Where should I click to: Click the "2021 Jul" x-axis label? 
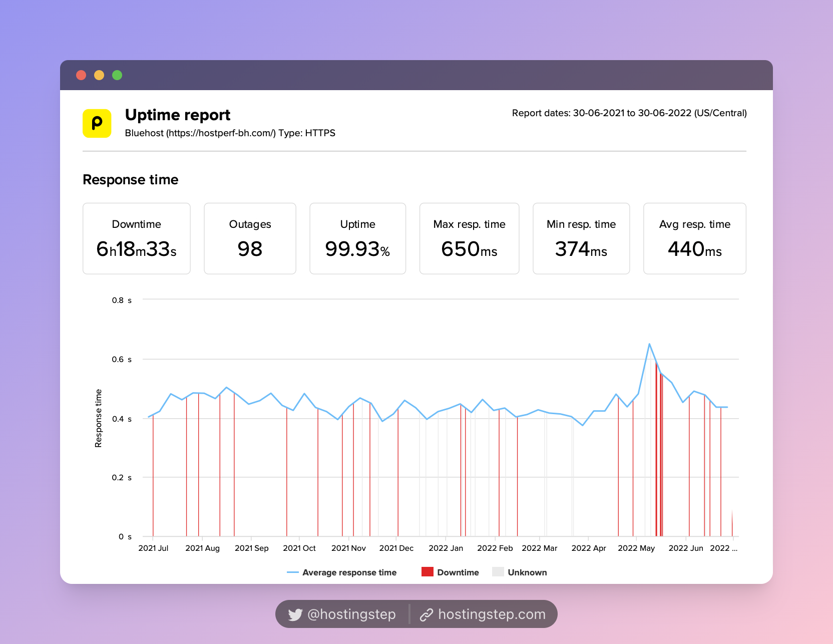point(153,548)
